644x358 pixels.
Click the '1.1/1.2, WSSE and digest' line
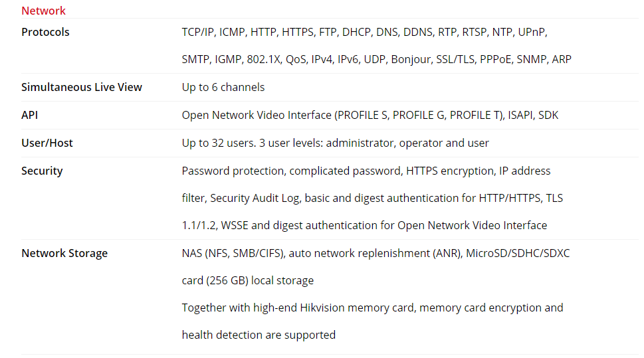pyautogui.click(x=364, y=225)
